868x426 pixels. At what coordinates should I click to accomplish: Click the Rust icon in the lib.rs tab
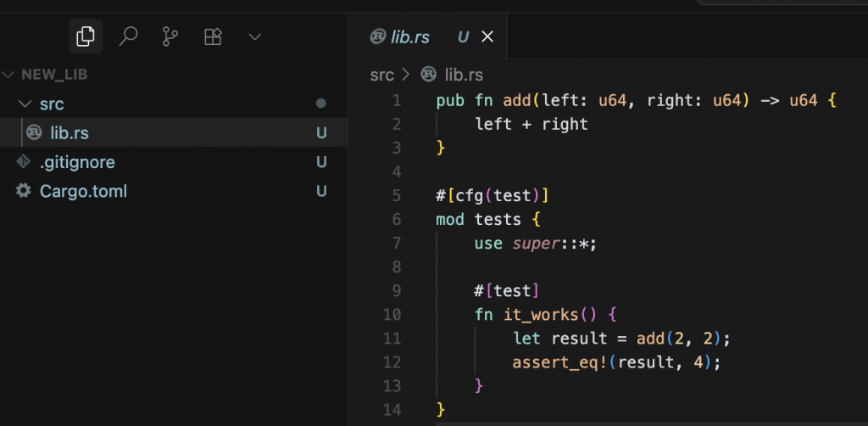(x=378, y=37)
